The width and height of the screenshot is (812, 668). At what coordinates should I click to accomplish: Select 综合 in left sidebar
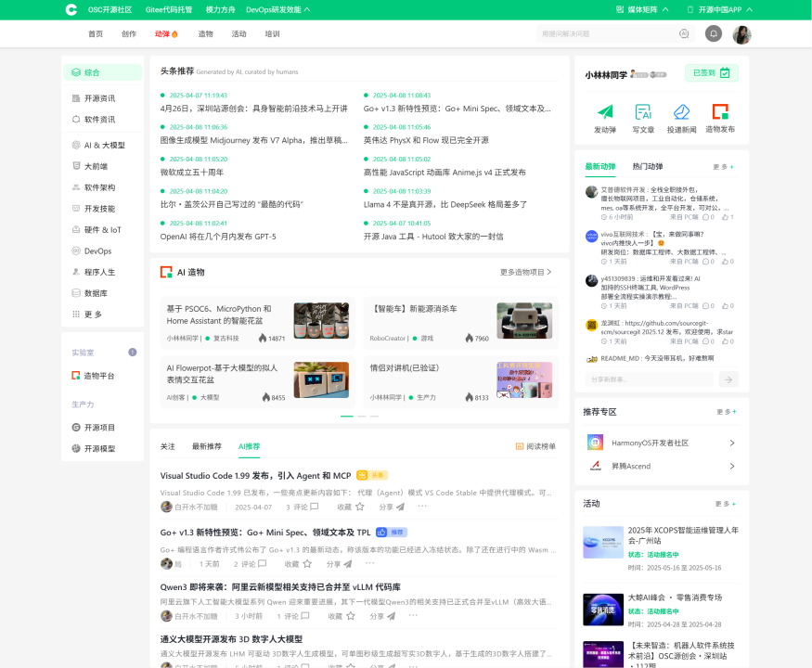(x=102, y=72)
